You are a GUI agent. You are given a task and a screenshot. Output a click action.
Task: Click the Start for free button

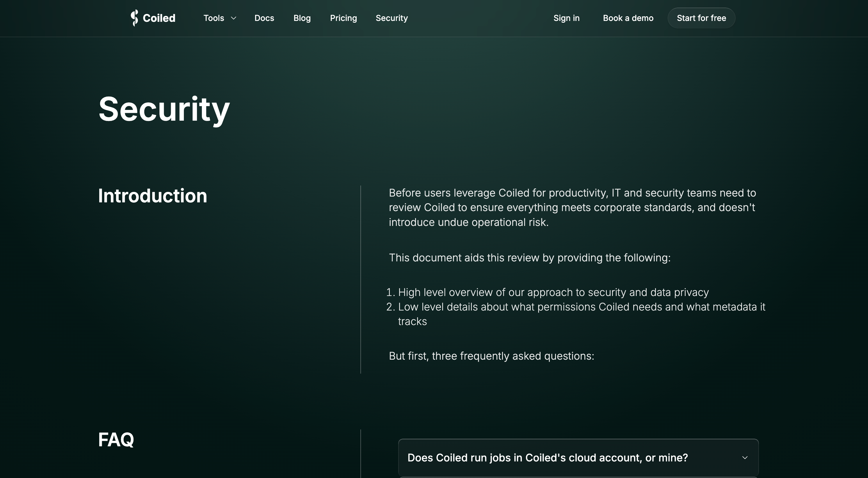click(701, 18)
